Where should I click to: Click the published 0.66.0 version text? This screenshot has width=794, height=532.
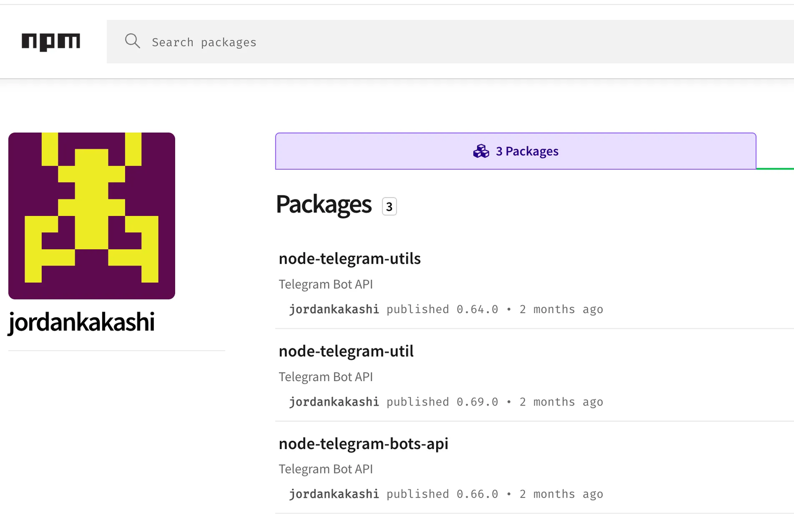coord(442,494)
